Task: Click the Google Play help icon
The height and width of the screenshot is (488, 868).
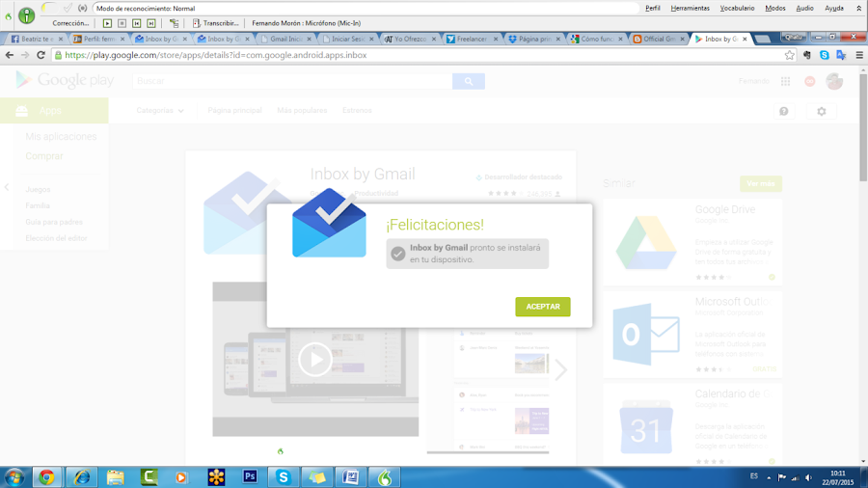Action: [x=784, y=111]
